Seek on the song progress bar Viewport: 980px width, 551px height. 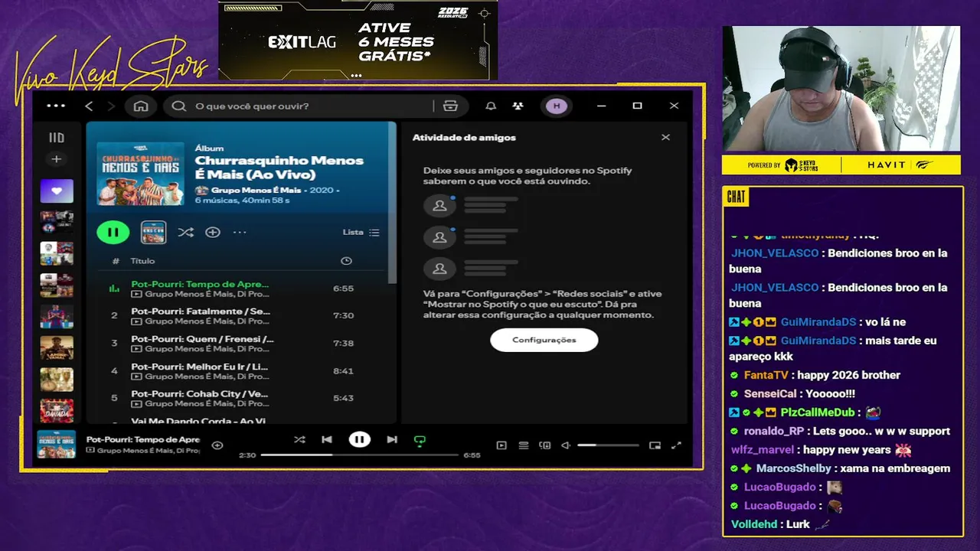pyautogui.click(x=359, y=455)
